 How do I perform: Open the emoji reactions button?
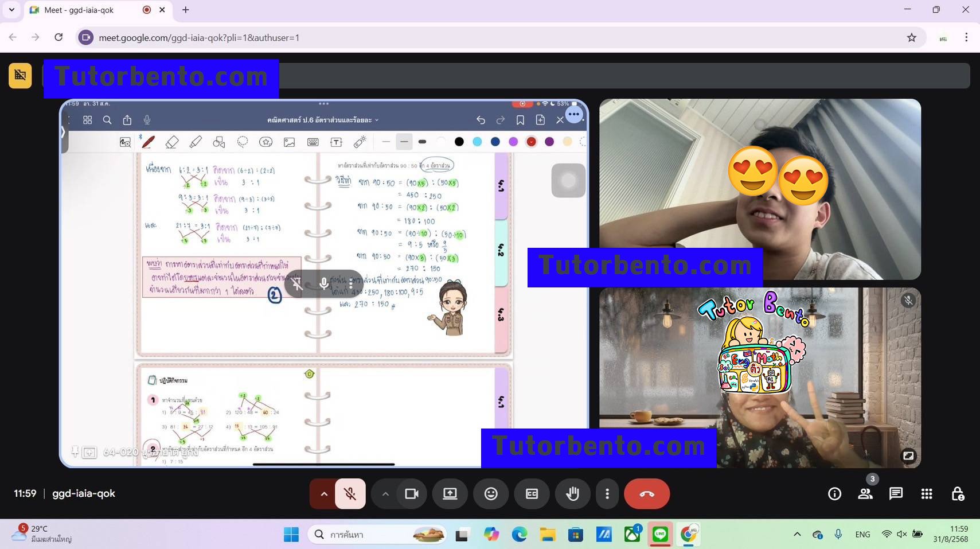point(491,493)
